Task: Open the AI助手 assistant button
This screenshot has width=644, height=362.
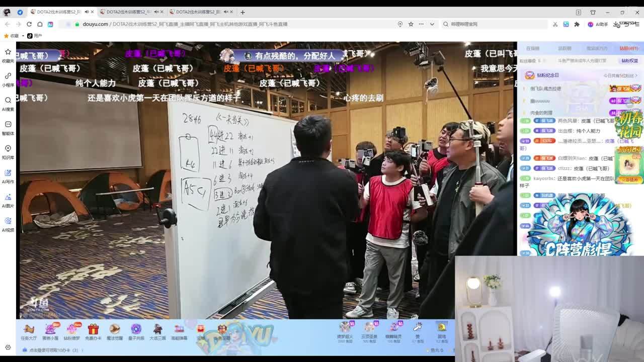Action: tap(598, 24)
